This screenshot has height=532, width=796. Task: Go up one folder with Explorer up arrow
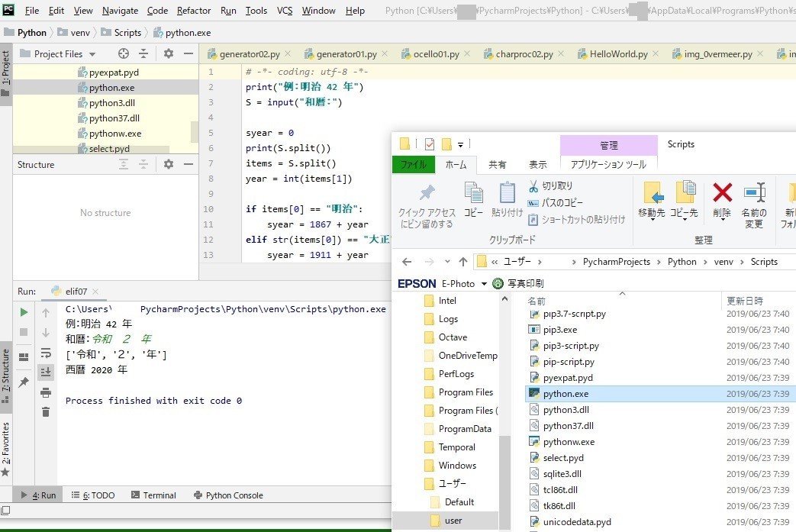(463, 262)
